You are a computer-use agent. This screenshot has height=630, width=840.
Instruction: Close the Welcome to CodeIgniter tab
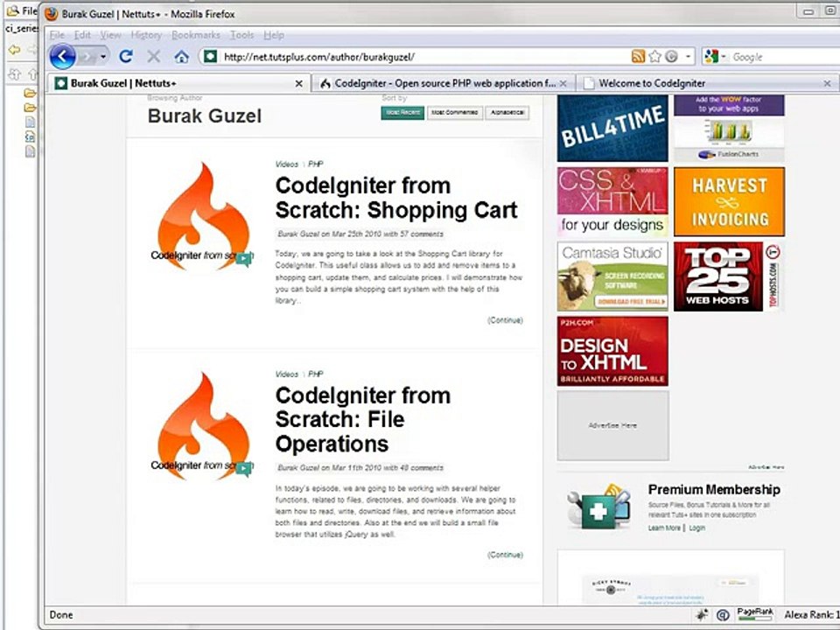tap(827, 84)
